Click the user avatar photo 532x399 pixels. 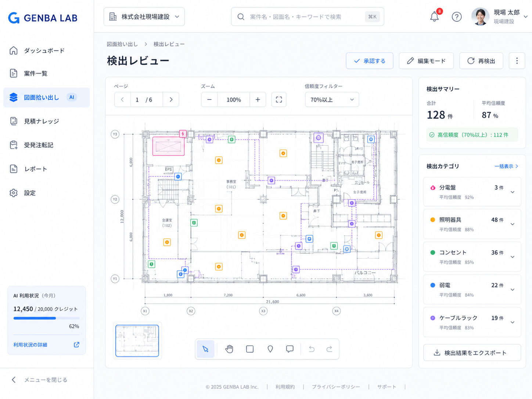point(480,17)
